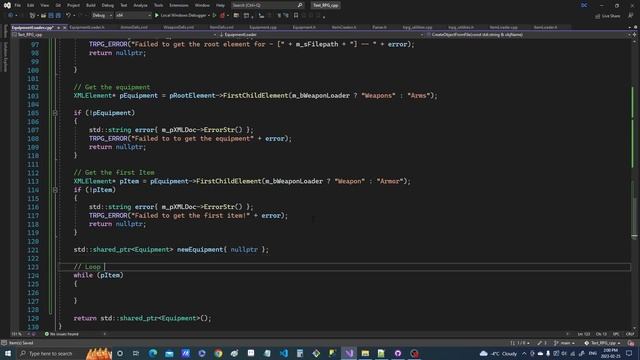
Task: Switch to the WeaponDefs.xml tab
Action: [x=178, y=27]
